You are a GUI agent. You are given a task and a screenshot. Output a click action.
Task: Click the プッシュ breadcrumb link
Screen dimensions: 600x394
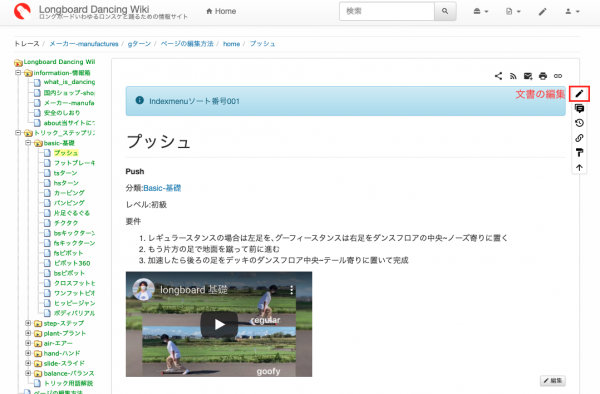(262, 44)
